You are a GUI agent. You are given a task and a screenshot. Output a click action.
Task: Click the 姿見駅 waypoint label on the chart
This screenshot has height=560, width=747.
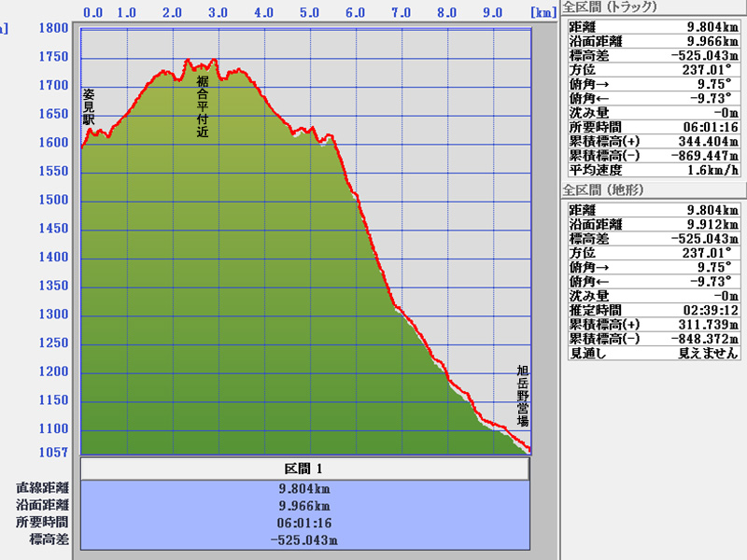click(89, 106)
